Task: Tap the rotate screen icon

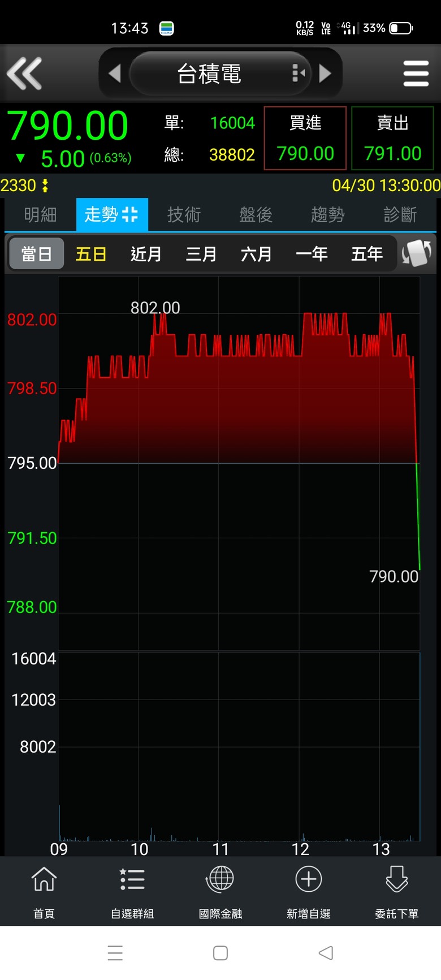Action: click(x=417, y=253)
